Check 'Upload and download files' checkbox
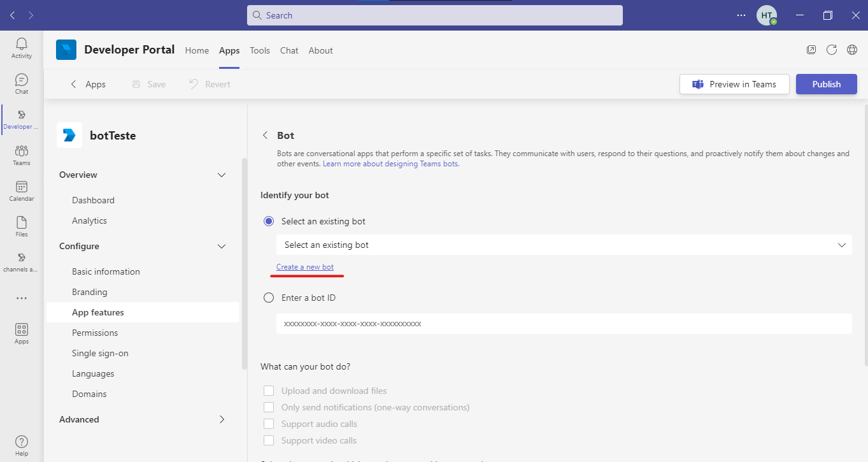868x462 pixels. click(x=269, y=391)
